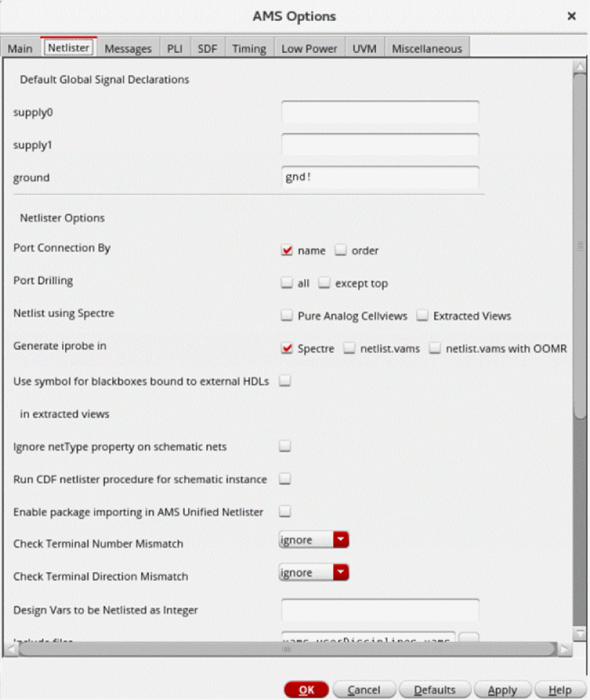Screen dimensions: 590x700
Task: Click the horizontal scrollbar thumb
Action: (288, 649)
